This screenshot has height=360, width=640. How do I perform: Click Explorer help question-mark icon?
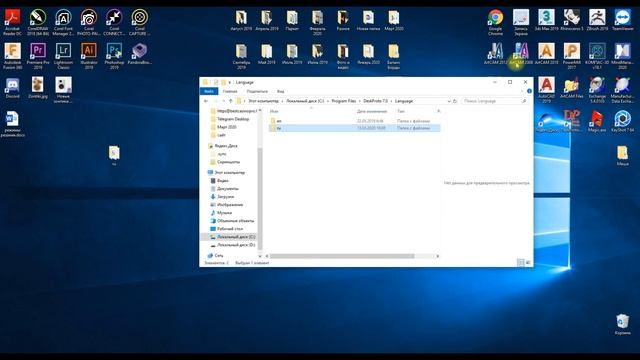pos(529,91)
